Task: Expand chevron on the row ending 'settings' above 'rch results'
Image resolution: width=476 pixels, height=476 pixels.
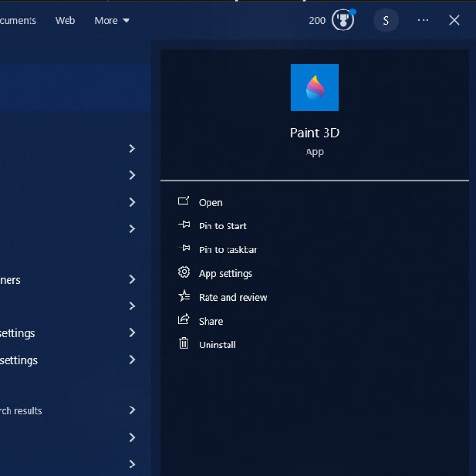Action: coord(132,359)
